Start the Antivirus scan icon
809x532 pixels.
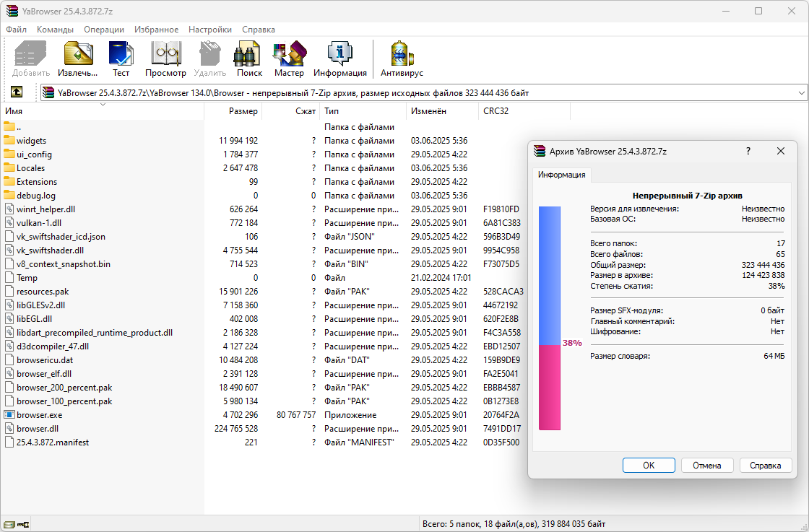tap(402, 58)
